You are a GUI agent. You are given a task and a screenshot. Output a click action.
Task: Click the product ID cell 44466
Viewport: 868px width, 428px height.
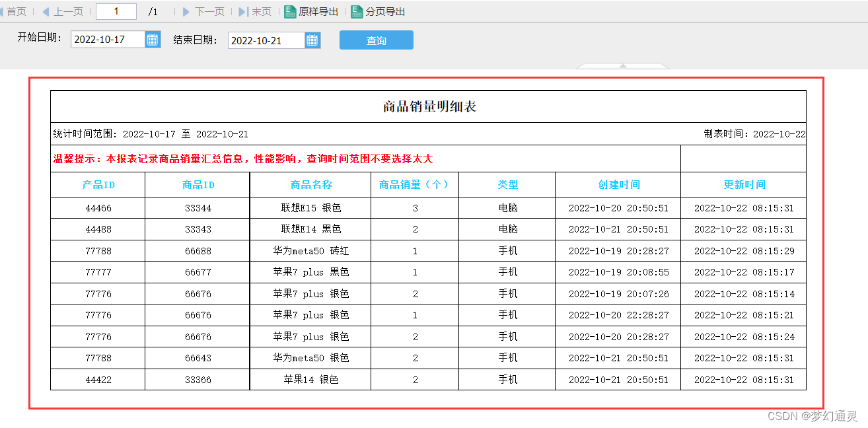tap(98, 208)
